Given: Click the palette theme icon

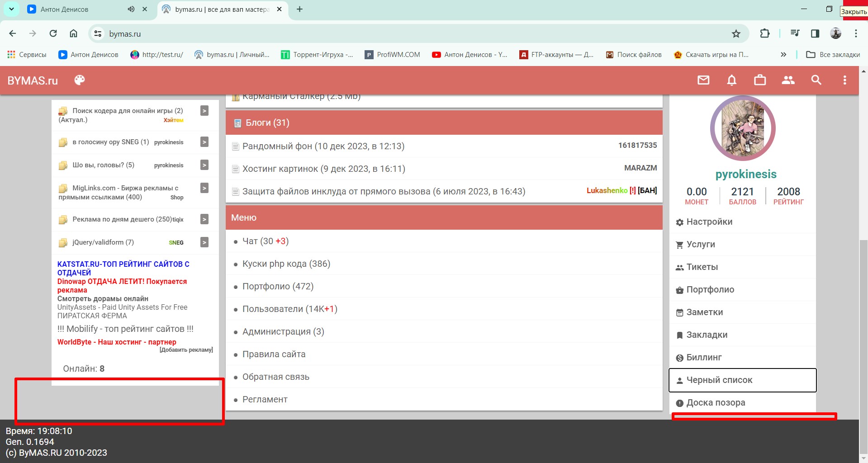Looking at the screenshot, I should [x=80, y=80].
